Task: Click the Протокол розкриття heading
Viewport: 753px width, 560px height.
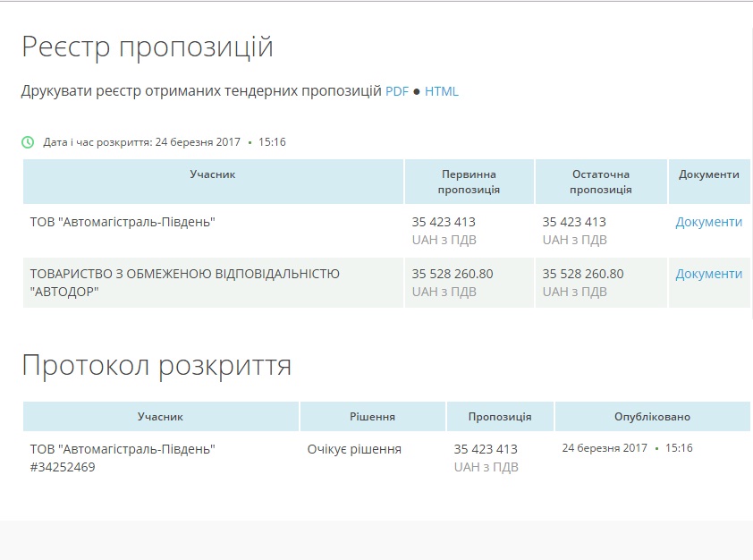Action: (157, 365)
